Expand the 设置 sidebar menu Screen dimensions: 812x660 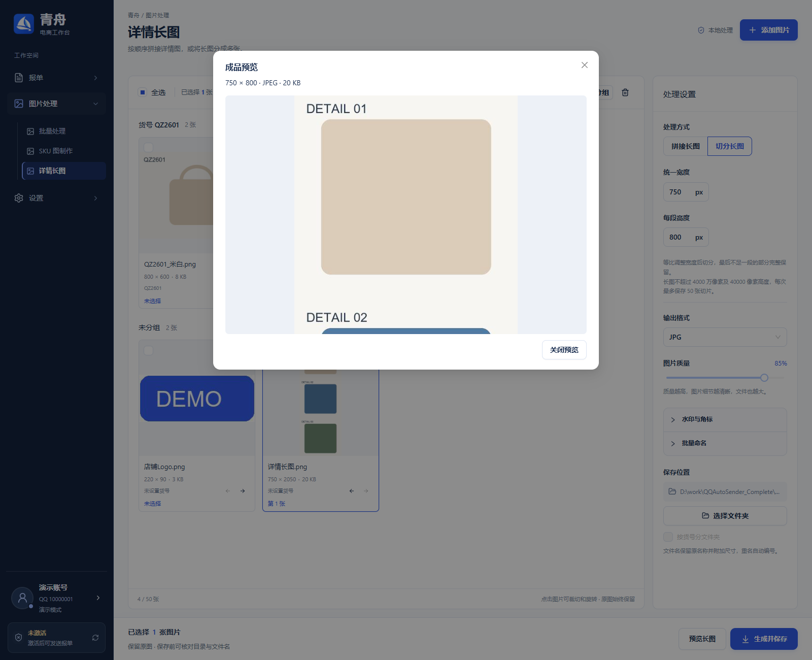click(x=56, y=198)
